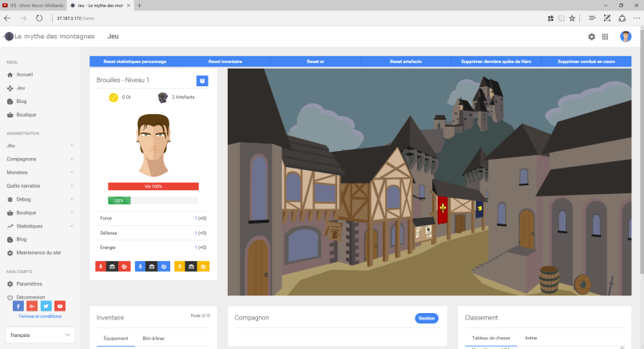644x349 pixels.
Task: Expand the Quête narrative submenu
Action: click(40, 186)
